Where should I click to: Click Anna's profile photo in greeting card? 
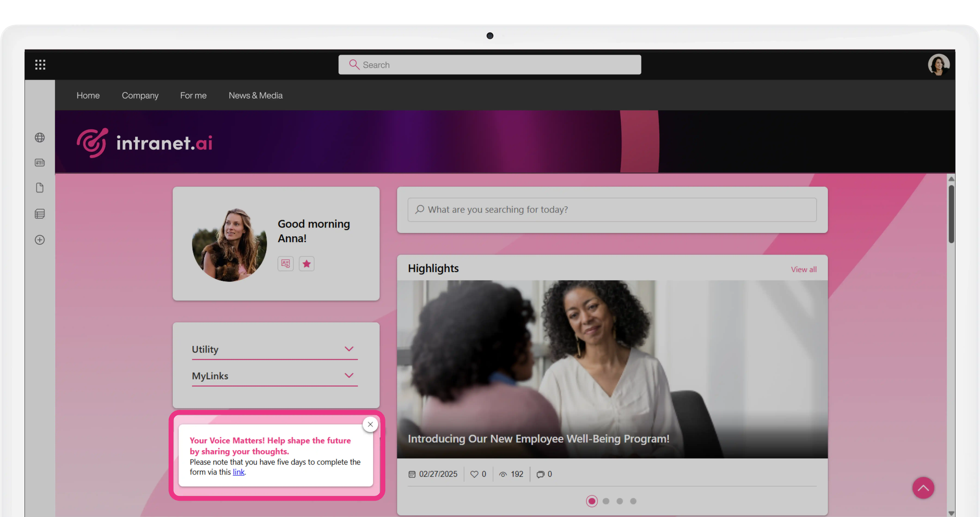[x=229, y=244]
